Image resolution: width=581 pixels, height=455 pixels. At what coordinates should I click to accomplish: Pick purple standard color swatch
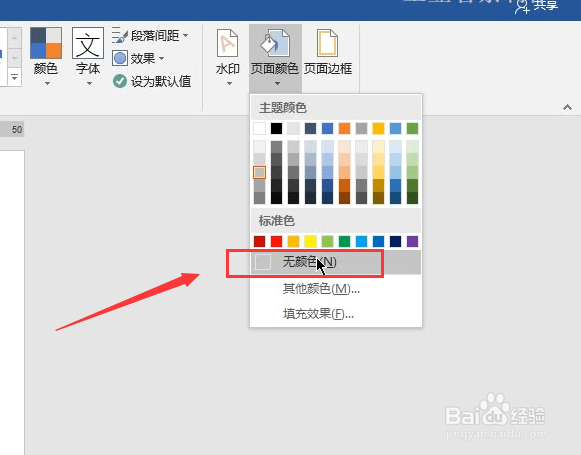pos(412,242)
